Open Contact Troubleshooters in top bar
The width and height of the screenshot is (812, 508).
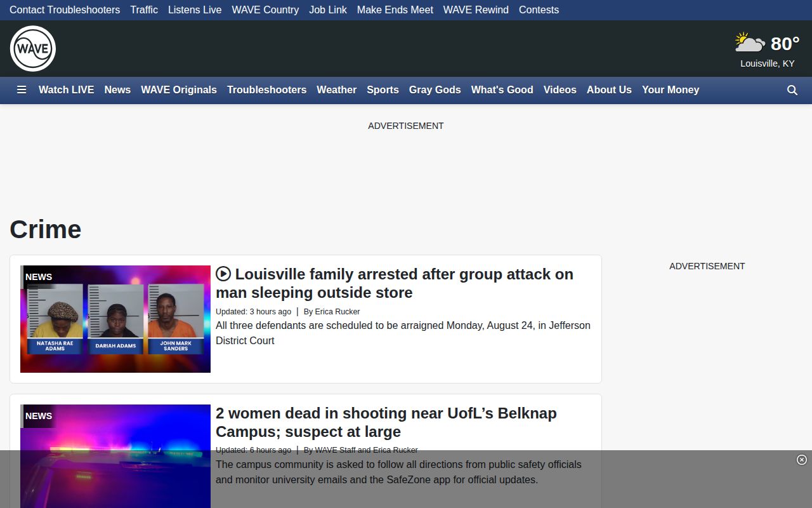point(65,10)
